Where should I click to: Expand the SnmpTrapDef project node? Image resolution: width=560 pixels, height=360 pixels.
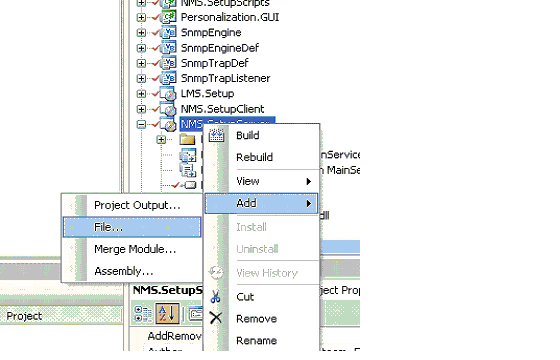(141, 63)
